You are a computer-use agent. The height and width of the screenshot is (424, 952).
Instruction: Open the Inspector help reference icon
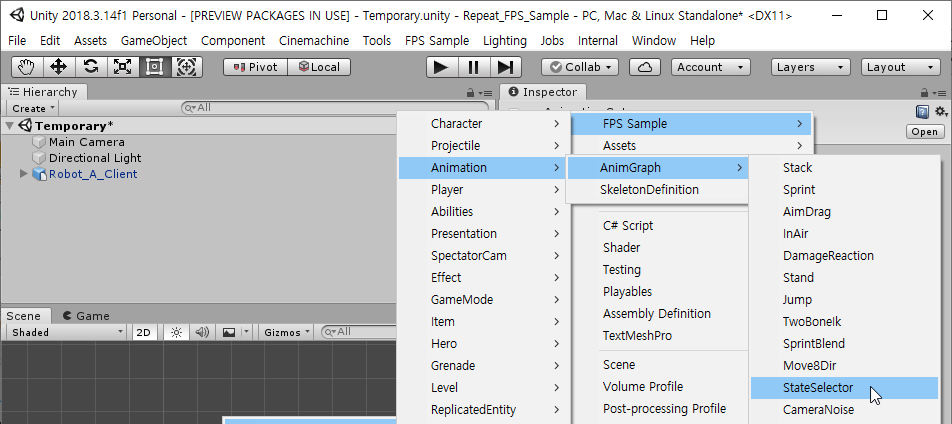click(922, 112)
